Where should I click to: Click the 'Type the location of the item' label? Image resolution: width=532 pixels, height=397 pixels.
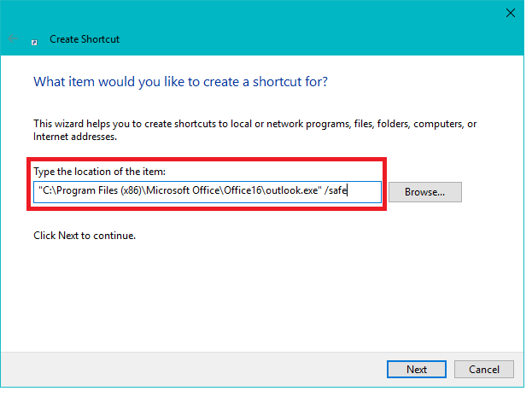(105, 172)
